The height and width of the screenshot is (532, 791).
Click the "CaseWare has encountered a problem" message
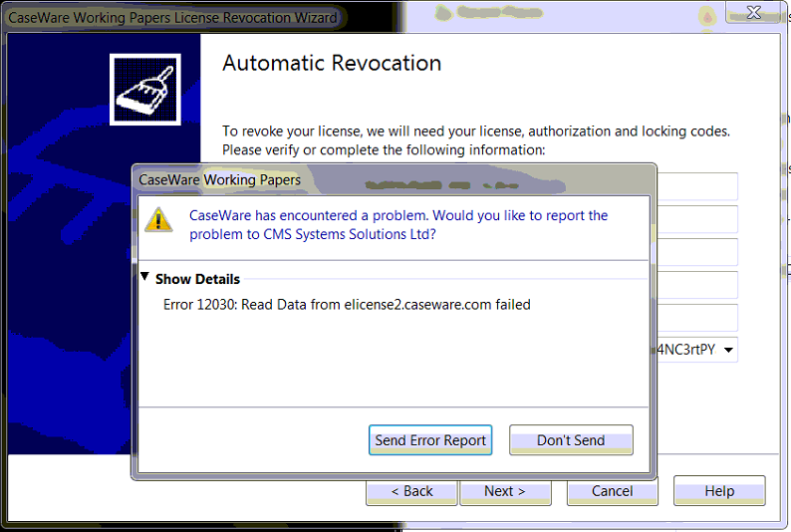[398, 225]
